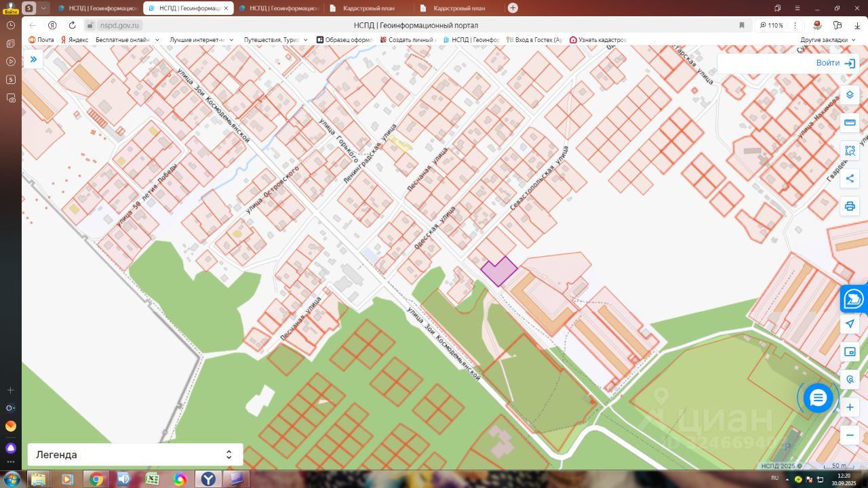The image size is (868, 488).
Task: Expand the Бесплатные онлайн bookmarks folder
Action: (127, 40)
